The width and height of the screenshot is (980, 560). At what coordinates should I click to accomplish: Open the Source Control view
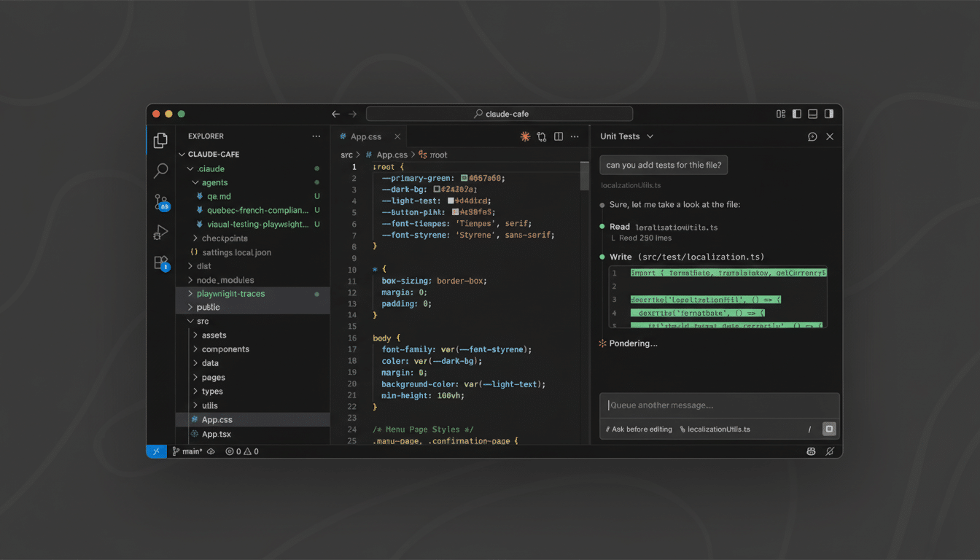pos(160,203)
